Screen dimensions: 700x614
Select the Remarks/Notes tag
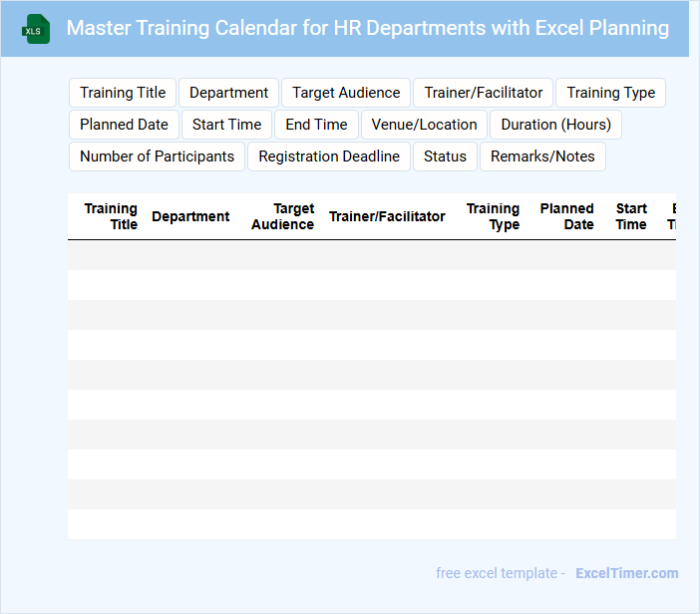pos(542,156)
